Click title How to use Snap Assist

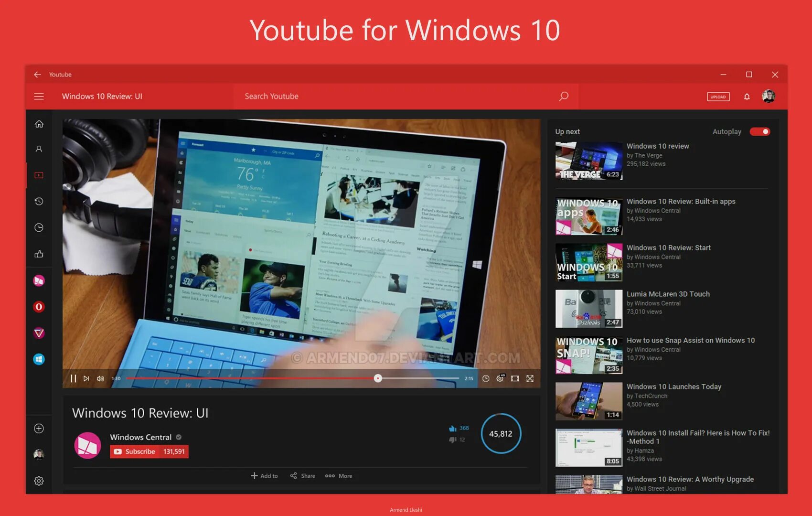(x=691, y=340)
